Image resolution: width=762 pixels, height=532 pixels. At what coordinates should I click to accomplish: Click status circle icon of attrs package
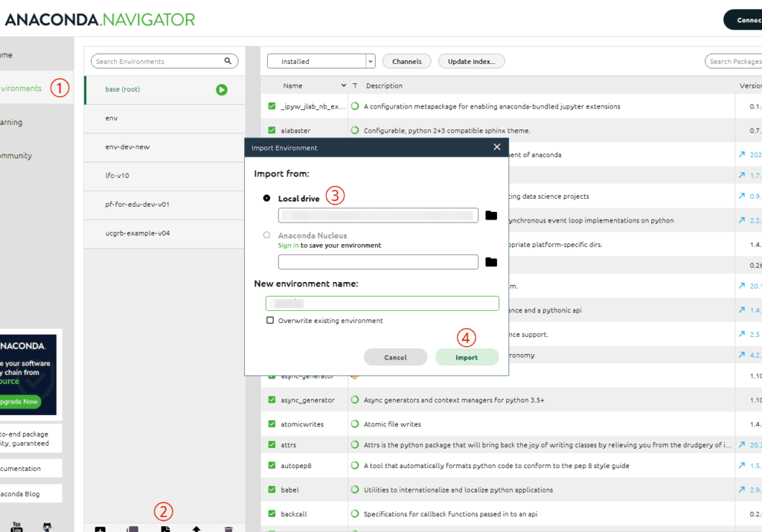[355, 444]
